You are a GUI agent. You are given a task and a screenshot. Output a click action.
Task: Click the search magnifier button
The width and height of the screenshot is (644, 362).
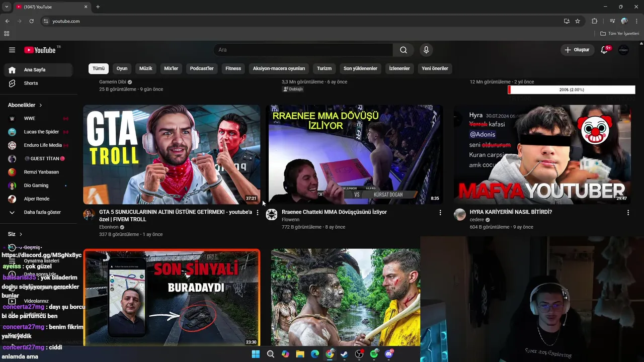[x=404, y=50]
